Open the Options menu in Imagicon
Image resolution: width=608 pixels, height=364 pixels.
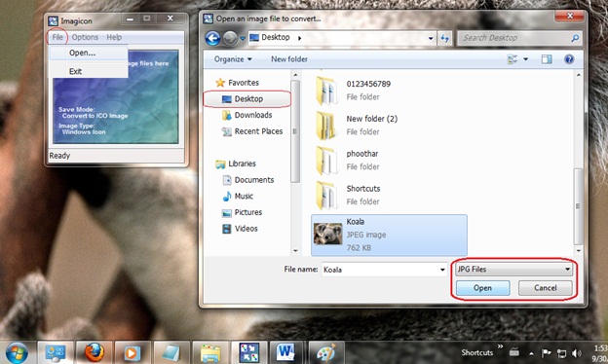coord(85,37)
